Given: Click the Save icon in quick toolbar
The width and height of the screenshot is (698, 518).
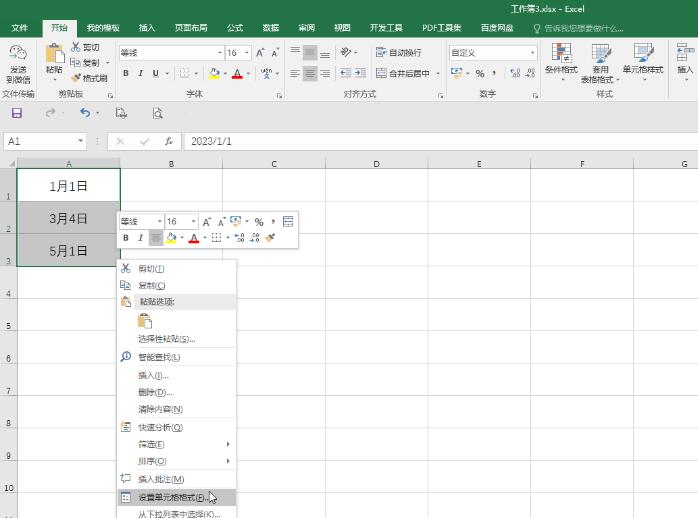Looking at the screenshot, I should click(17, 113).
